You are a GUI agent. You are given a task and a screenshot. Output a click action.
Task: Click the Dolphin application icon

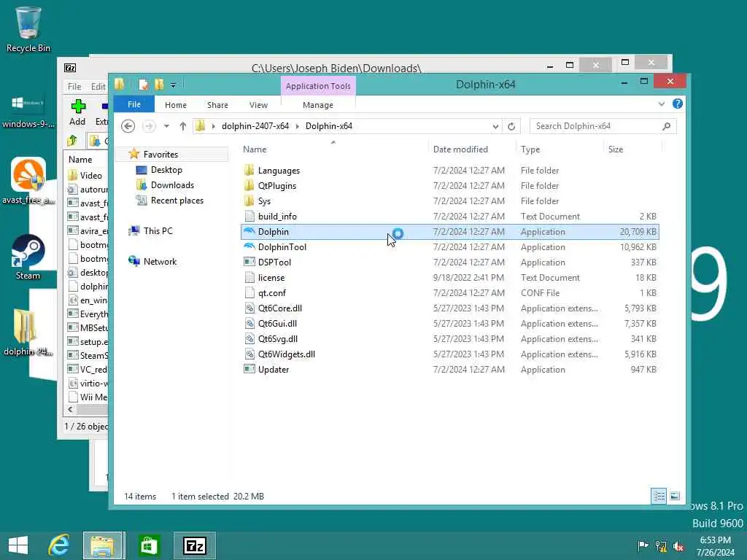pyautogui.click(x=249, y=231)
